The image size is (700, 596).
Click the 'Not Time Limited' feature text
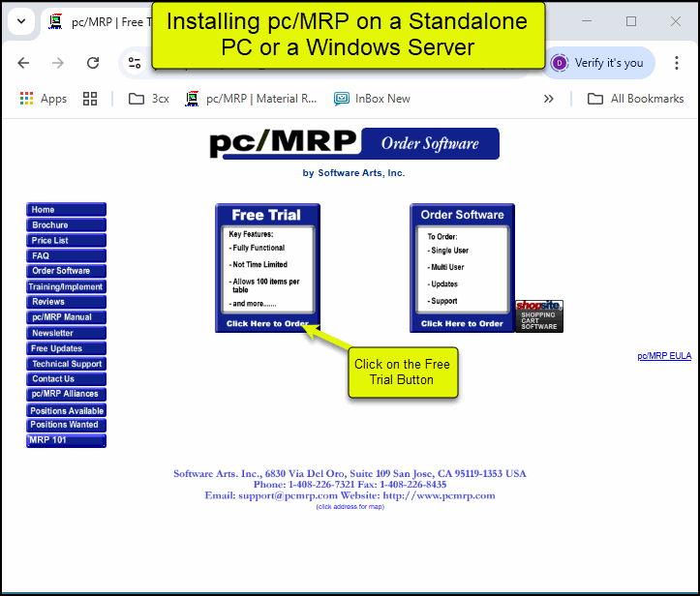tap(259, 264)
